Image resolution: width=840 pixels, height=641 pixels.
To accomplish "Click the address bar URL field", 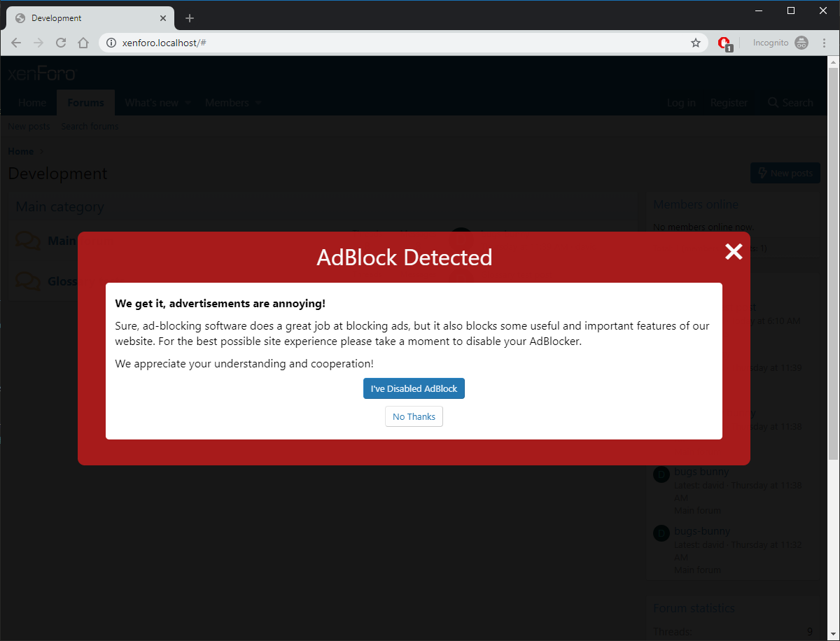I will 392,43.
